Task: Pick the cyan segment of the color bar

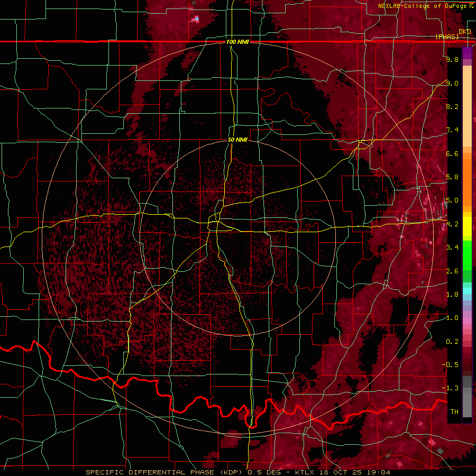Action: 467,291
